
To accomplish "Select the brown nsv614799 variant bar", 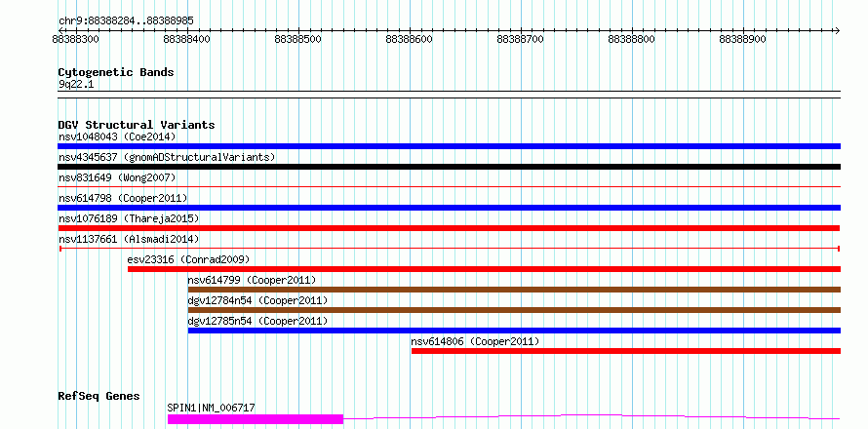I will pos(514,290).
